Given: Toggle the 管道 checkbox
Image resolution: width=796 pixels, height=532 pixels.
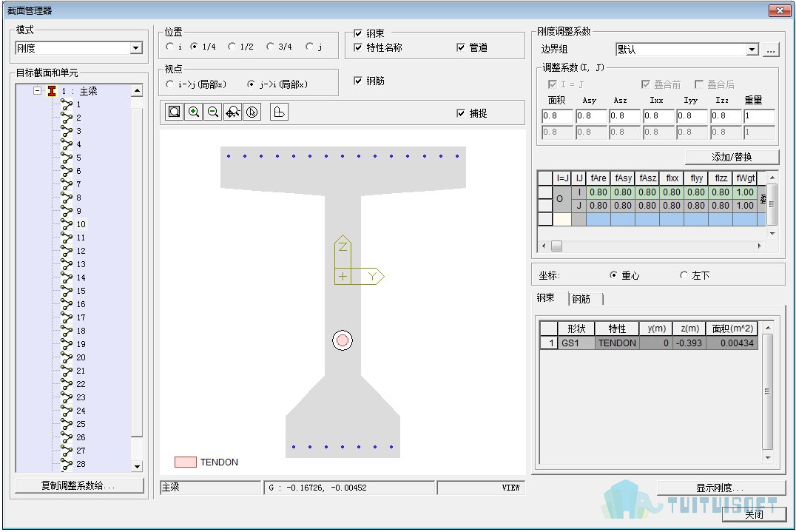Looking at the screenshot, I should [461, 47].
